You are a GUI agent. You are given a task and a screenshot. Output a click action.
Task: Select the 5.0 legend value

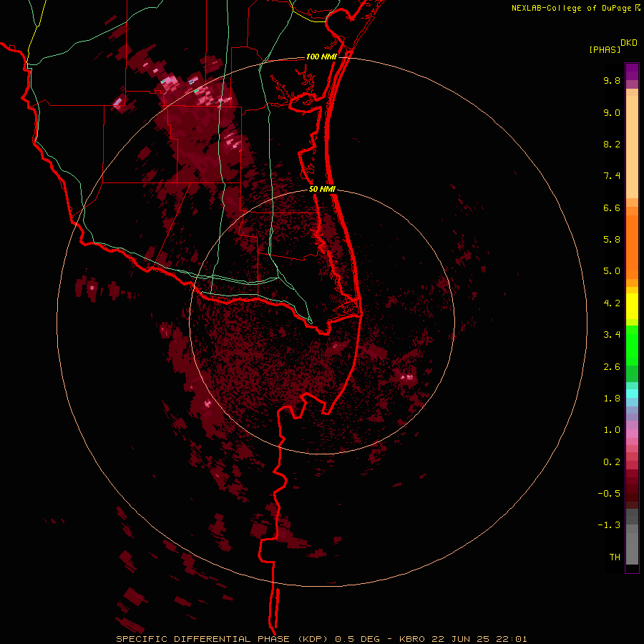pos(612,271)
